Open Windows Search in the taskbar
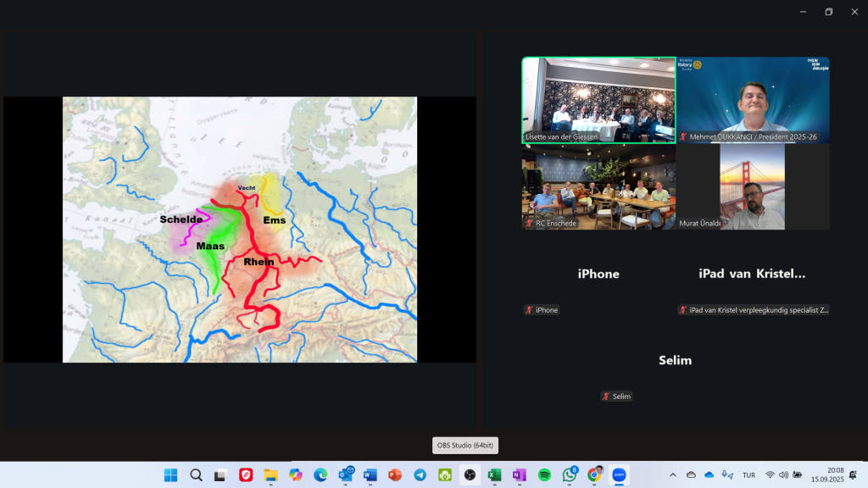 (x=196, y=474)
